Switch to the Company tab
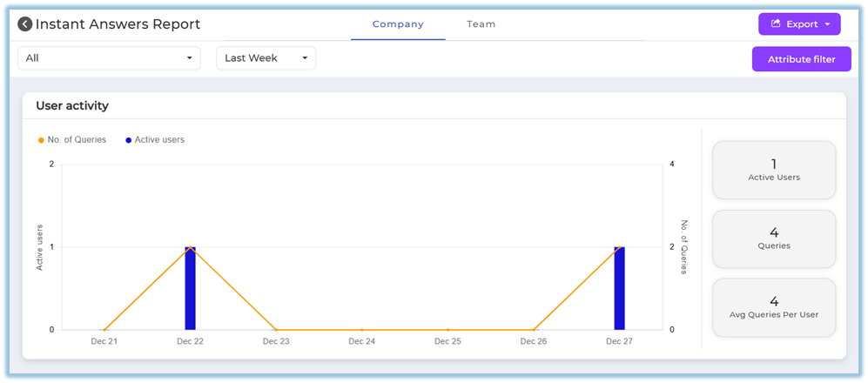This screenshot has height=383, width=868. pos(398,24)
